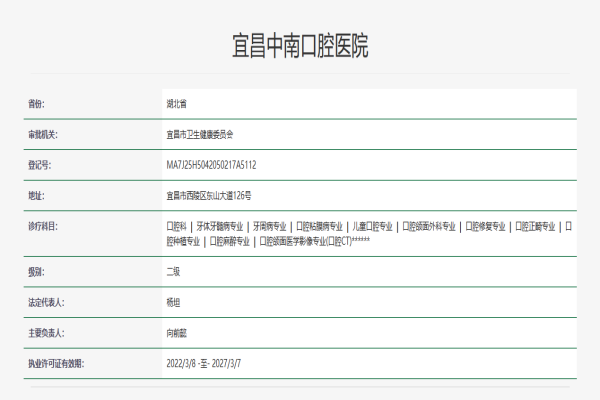Select the 省份 label
Screen dimensions: 600x400
(36, 104)
